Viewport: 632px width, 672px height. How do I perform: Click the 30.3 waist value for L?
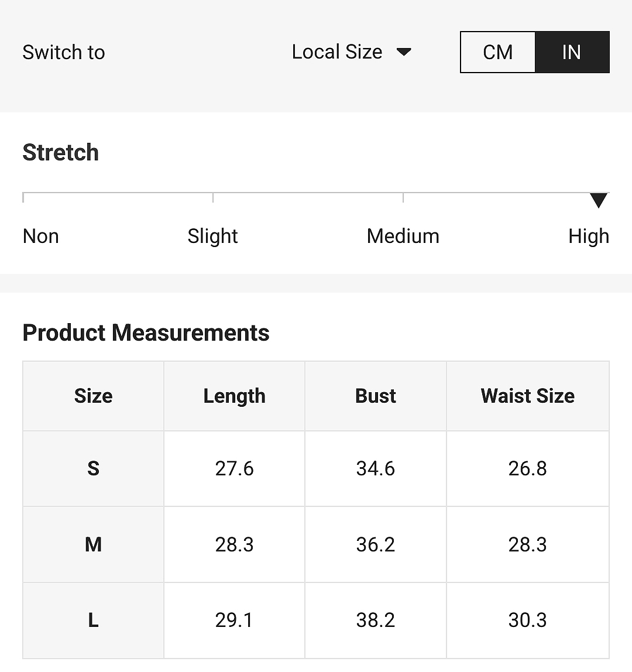coord(527,620)
